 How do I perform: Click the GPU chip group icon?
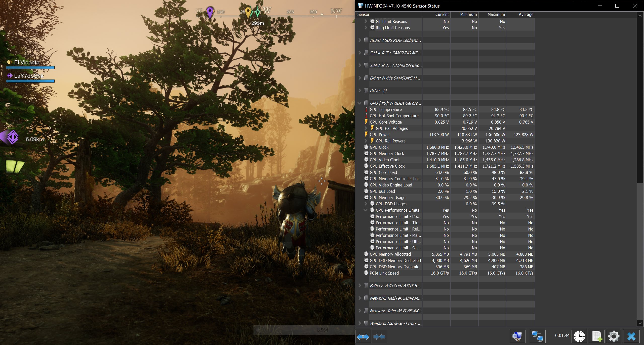click(366, 103)
